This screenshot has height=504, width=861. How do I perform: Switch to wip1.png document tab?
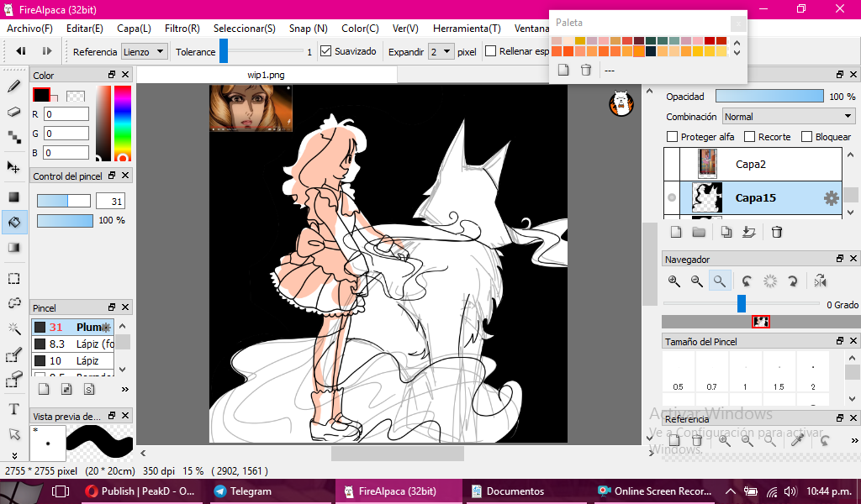267,75
